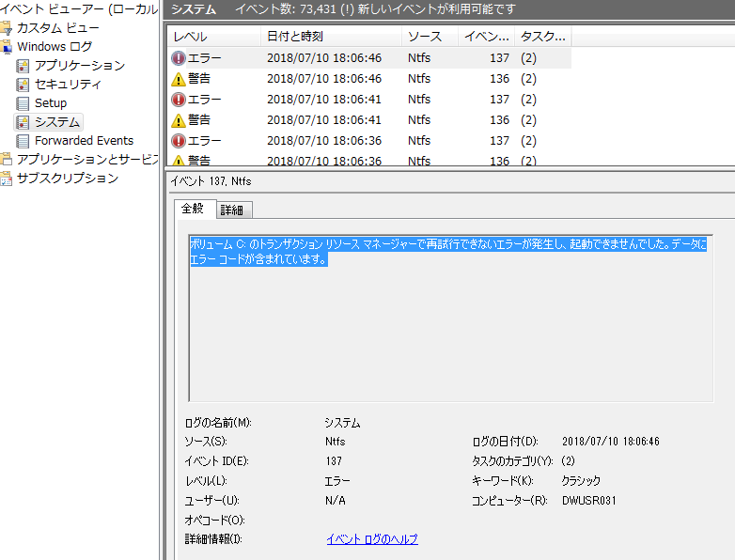735x560 pixels.
Task: Select エラー row dated 2018/07/10 18:06:36
Action: pyautogui.click(x=369, y=141)
